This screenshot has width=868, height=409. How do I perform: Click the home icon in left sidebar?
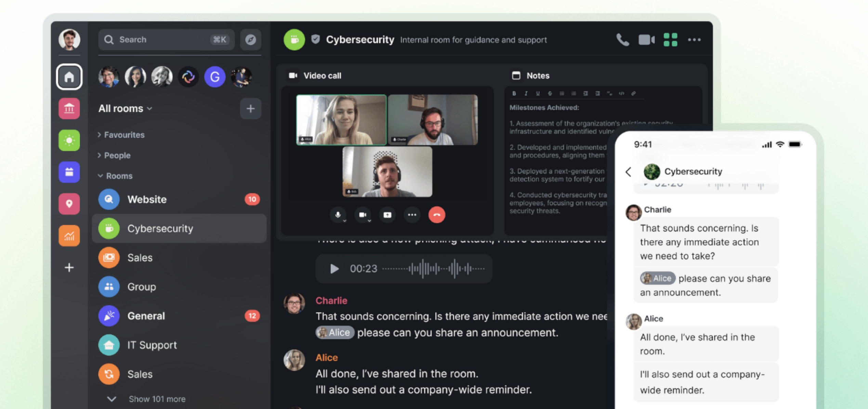pos(69,78)
